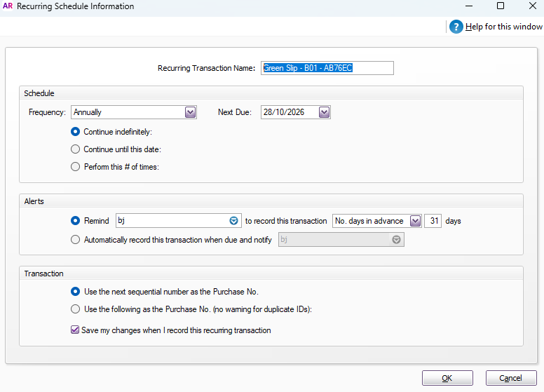Toggle Save my changes checkbox
Screen dimensions: 544x392
(x=76, y=330)
